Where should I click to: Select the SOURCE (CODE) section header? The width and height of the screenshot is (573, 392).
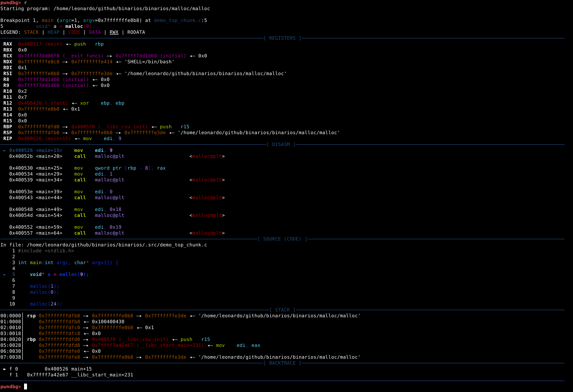pyautogui.click(x=282, y=239)
